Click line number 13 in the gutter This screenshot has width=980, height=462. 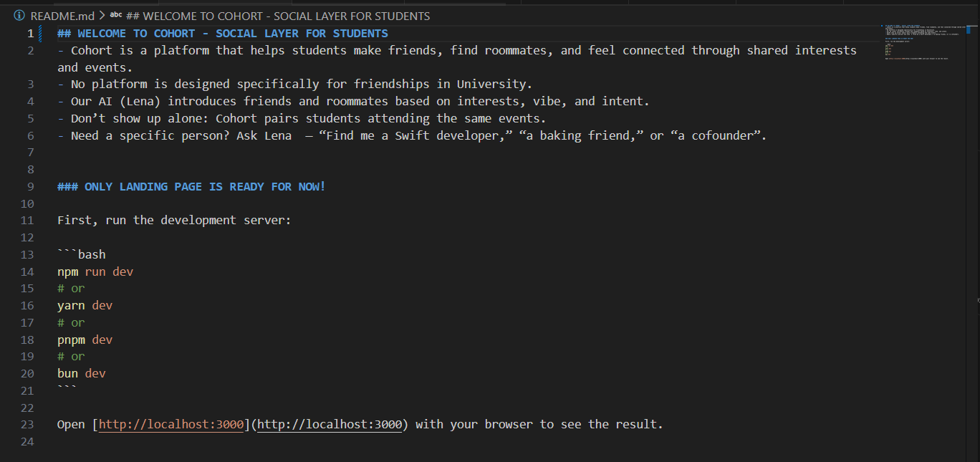[x=27, y=255]
